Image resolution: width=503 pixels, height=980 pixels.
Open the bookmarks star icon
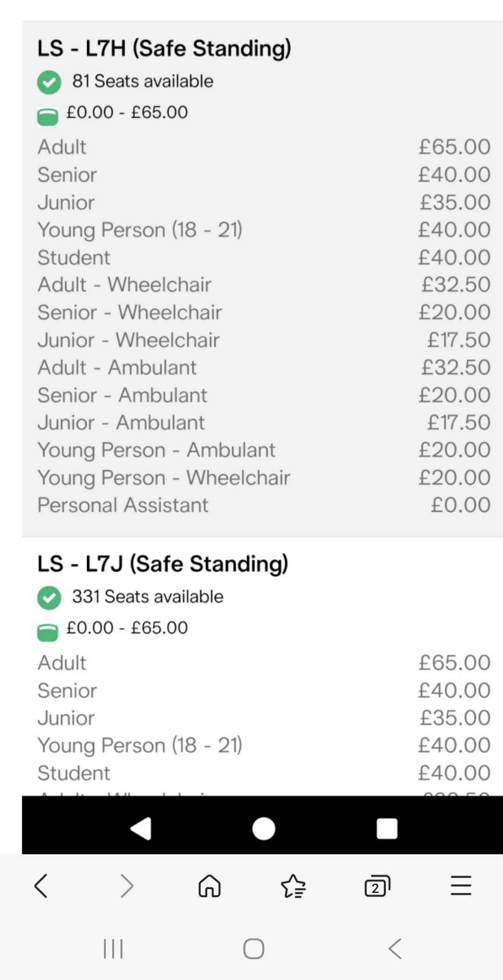pos(293,885)
